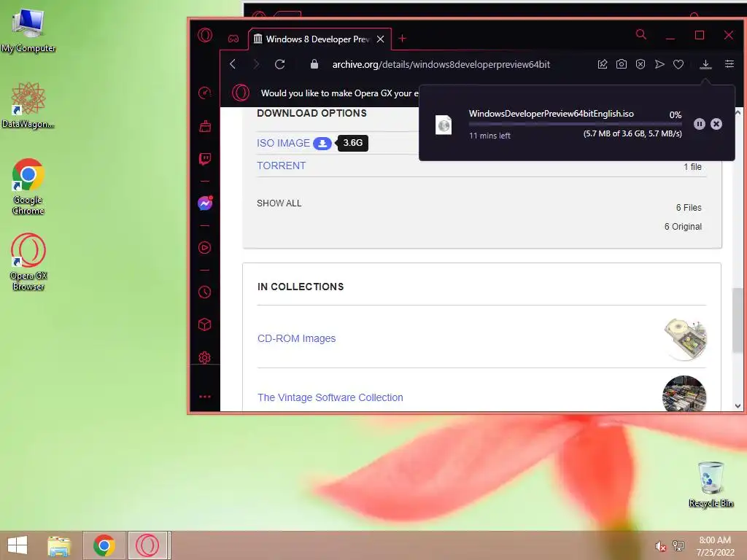Open the Player icon in sidebar
747x560 pixels.
(x=205, y=248)
